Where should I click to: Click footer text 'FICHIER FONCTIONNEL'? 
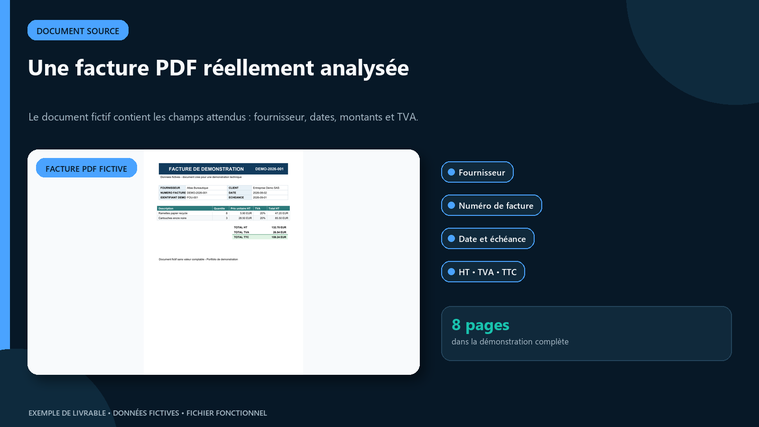227,413
